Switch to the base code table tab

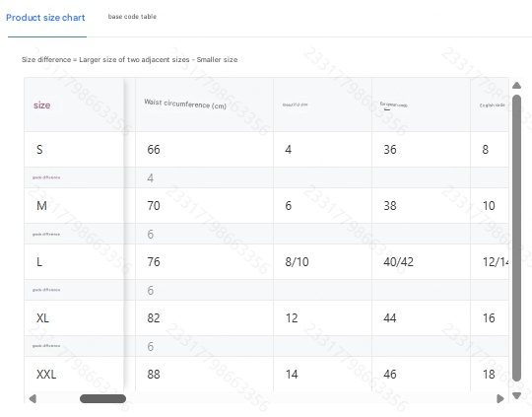tap(132, 17)
